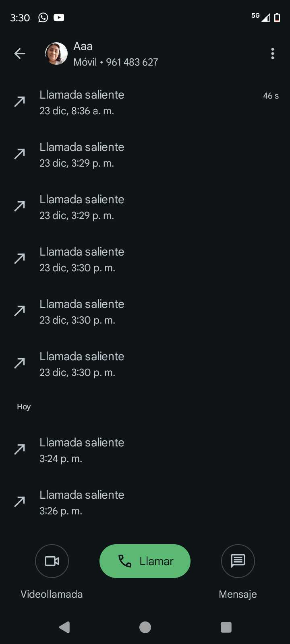
Task: Tap the outgoing arrow icon for the 8:36 a. m. call
Action: [x=20, y=101]
